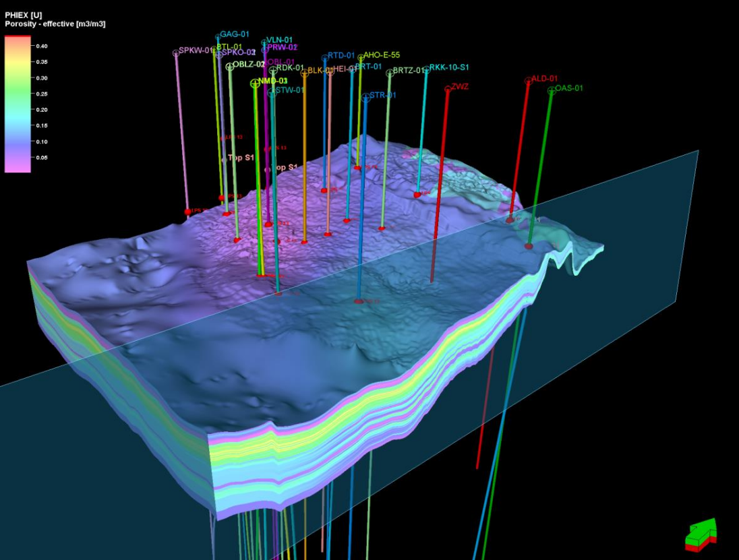This screenshot has width=739, height=560.
Task: Click the RTD-01 well head symbol
Action: click(x=325, y=59)
